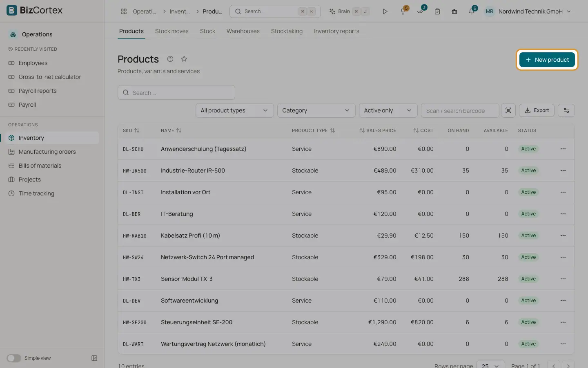Open row actions for Steuerungseinheit SE-200
Viewport: 588px width, 368px height.
563,322
